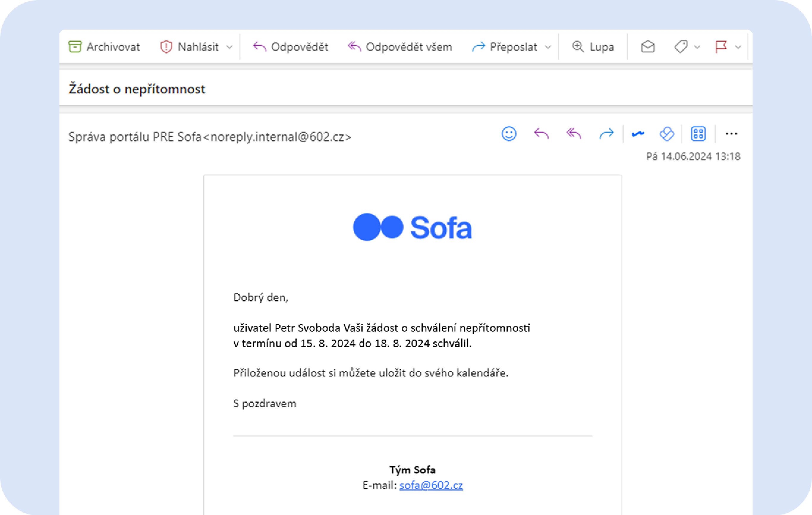Expand the tag categorize dropdown
This screenshot has height=515, width=812.
tap(697, 47)
